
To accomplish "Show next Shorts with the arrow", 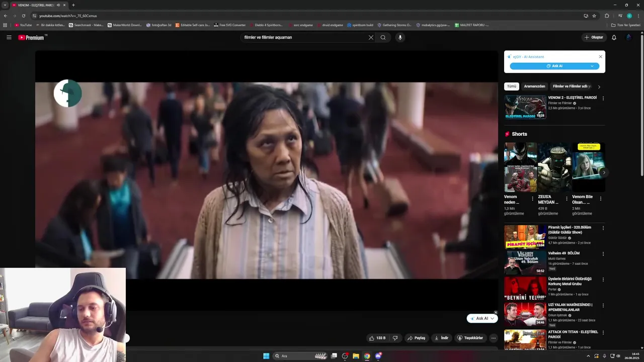I will (603, 172).
